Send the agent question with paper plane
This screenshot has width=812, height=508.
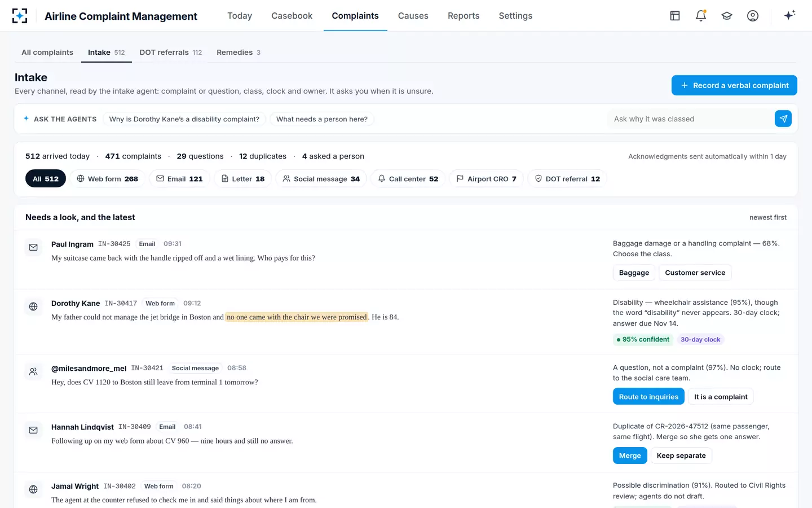[783, 119]
